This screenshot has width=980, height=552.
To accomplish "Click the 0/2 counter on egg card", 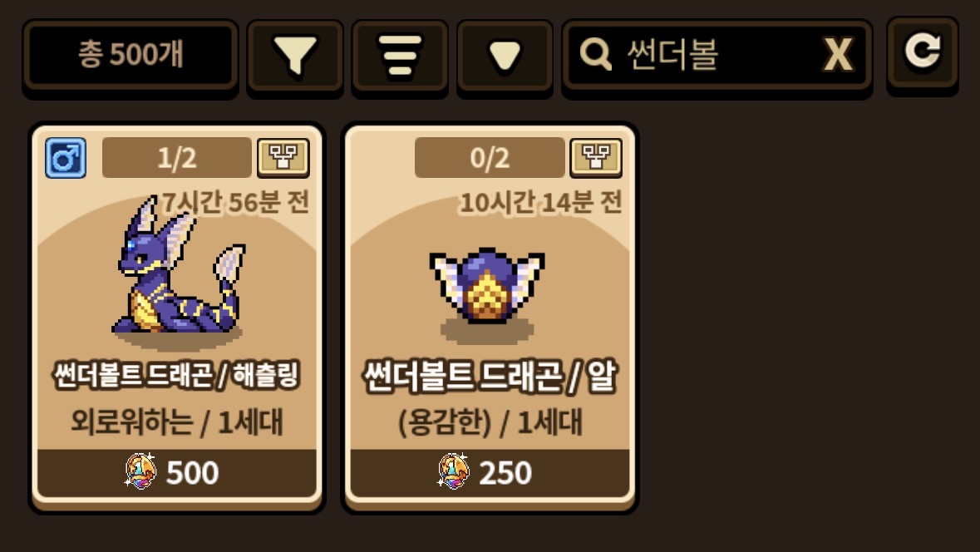I will [490, 157].
